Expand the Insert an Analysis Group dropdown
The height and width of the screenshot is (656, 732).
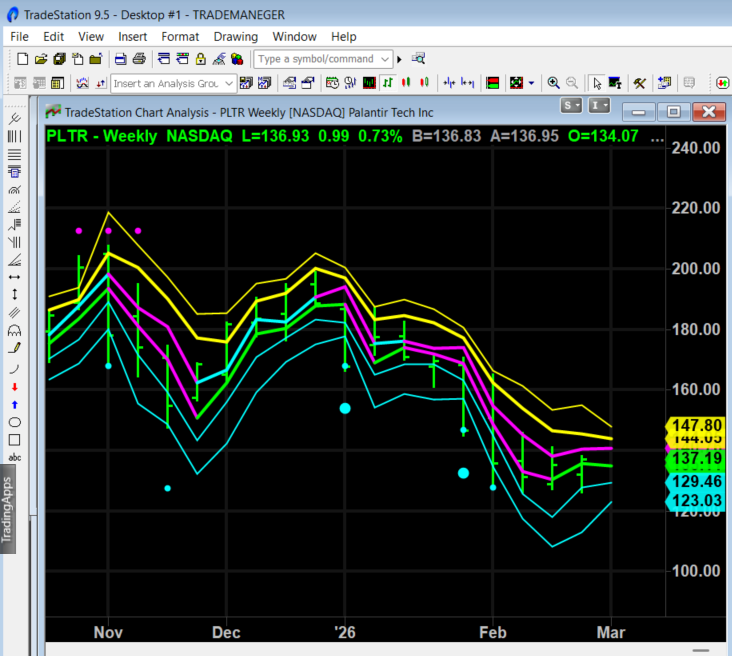[229, 84]
